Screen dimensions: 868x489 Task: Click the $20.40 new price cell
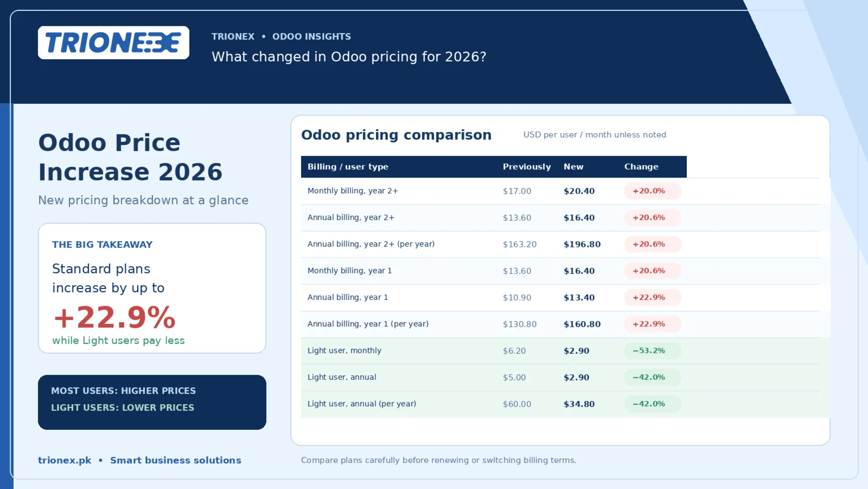pyautogui.click(x=579, y=191)
